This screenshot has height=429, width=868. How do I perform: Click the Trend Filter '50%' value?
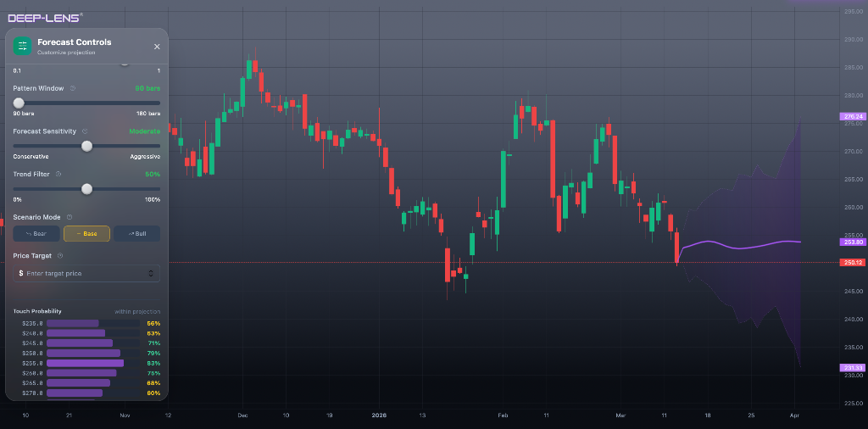click(153, 175)
